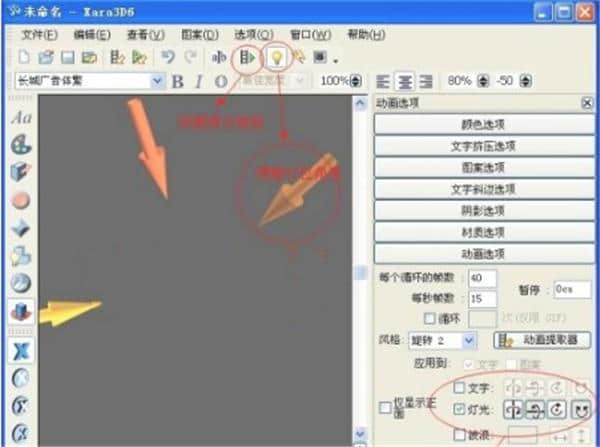Click the italic I icon
The height and width of the screenshot is (447, 600).
(x=198, y=81)
